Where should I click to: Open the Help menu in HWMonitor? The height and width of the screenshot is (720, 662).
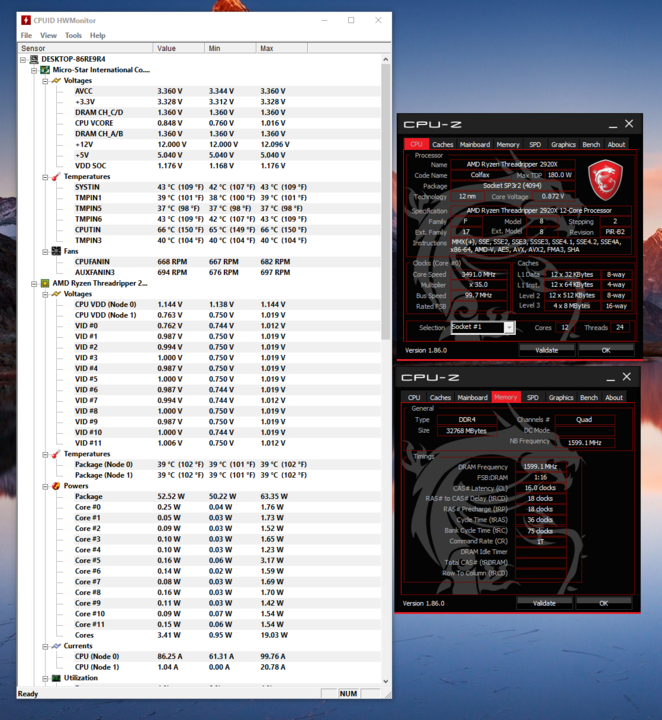click(x=97, y=35)
